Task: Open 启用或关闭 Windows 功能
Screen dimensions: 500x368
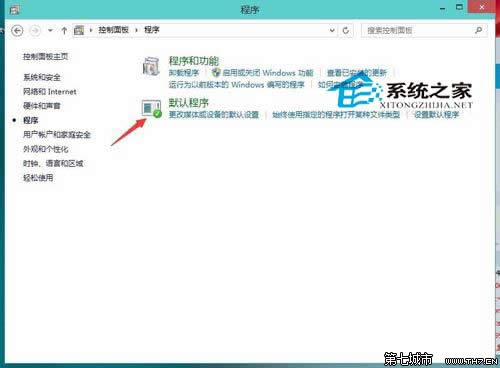Action: (x=268, y=73)
